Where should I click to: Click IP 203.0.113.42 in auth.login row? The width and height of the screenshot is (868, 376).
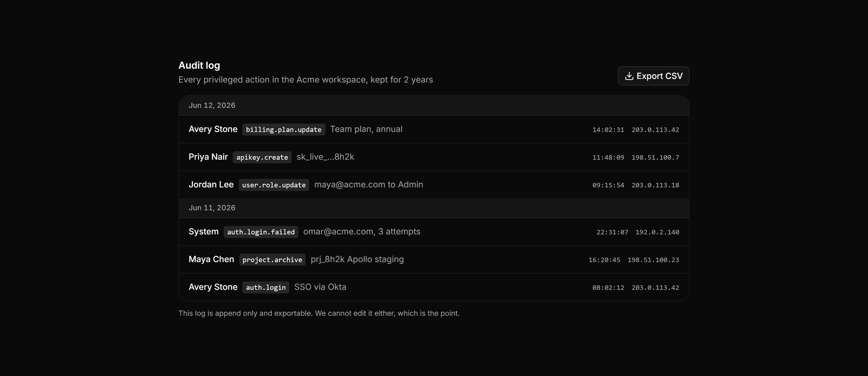(x=656, y=287)
